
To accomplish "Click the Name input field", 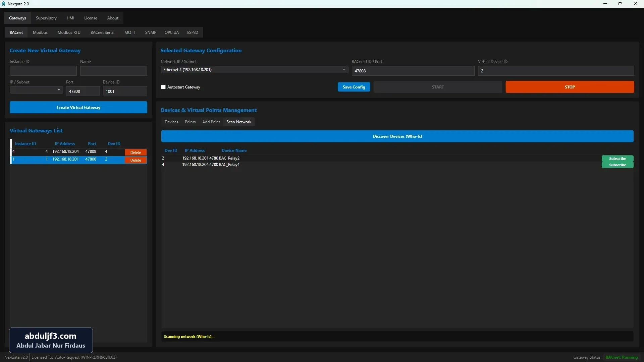I will [114, 71].
